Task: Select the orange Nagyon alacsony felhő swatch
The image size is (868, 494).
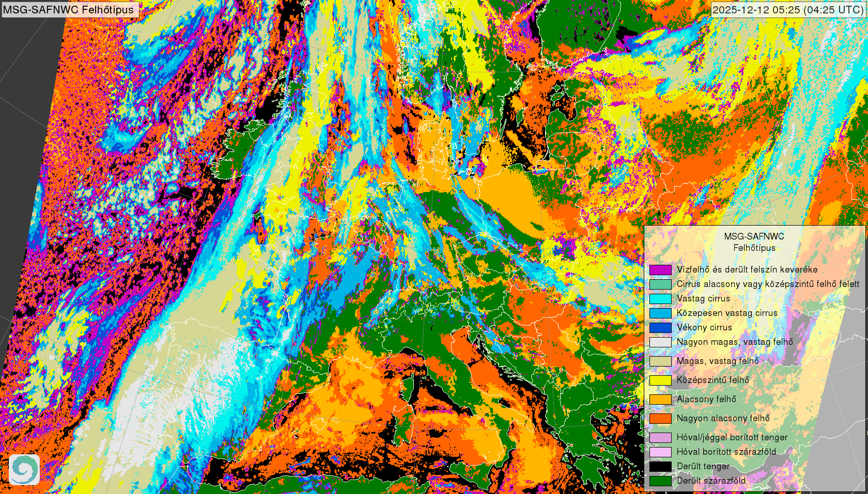Action: (660, 419)
